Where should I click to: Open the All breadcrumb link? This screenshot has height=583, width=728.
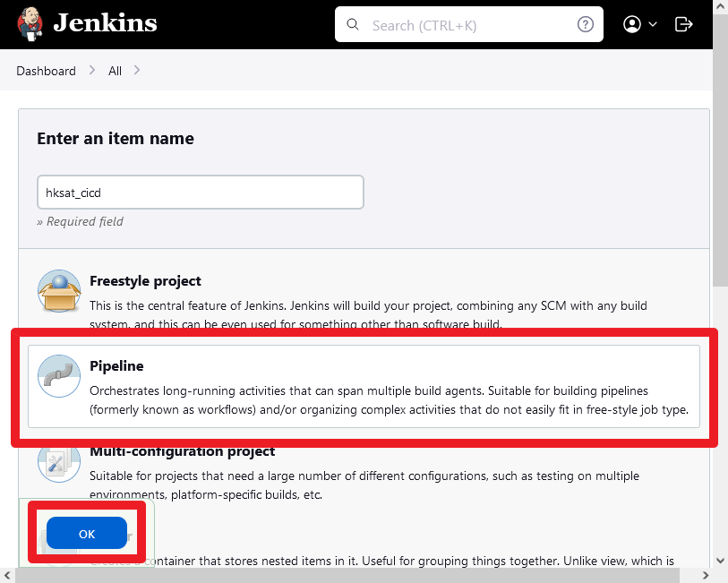click(115, 71)
